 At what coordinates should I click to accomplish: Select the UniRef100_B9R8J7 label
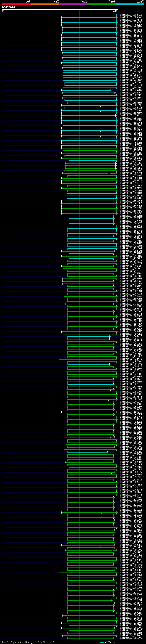(131, 37)
